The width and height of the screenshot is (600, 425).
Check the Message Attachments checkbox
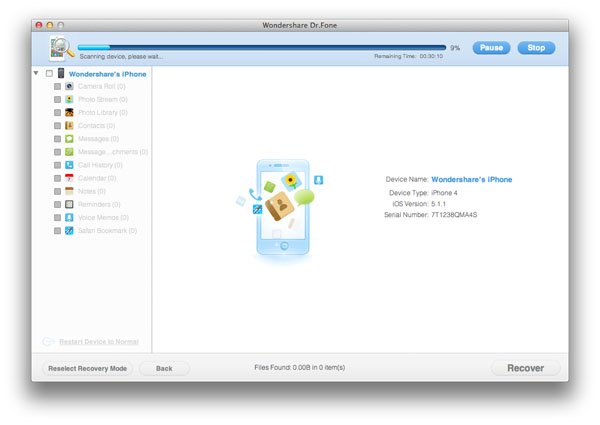[57, 152]
